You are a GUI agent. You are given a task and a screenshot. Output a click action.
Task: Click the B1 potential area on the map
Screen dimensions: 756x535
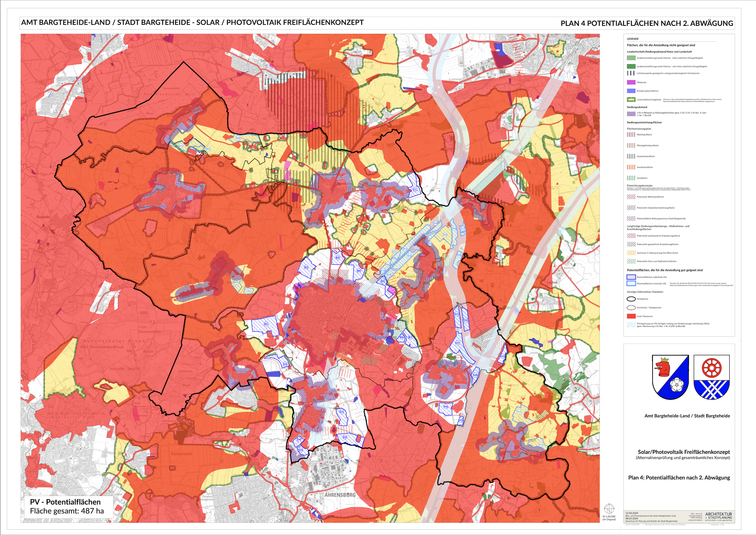tap(266, 324)
